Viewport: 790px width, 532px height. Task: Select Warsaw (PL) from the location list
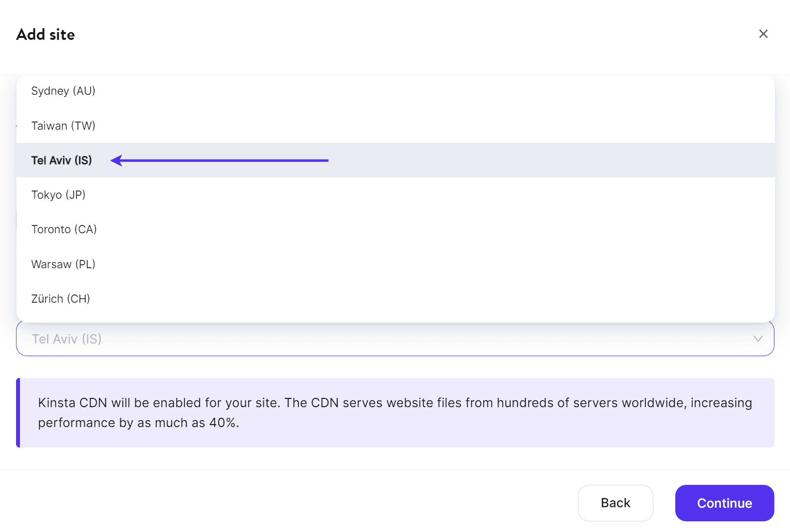[x=63, y=264]
